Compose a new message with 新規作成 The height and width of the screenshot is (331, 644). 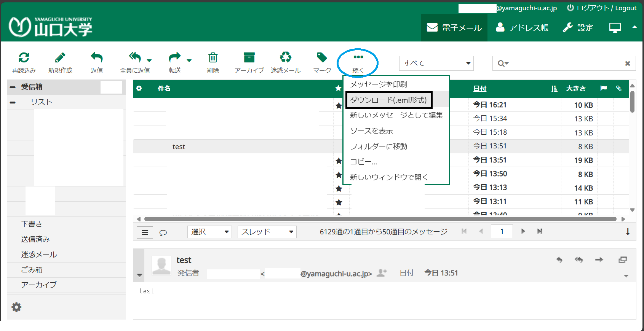[x=60, y=62]
